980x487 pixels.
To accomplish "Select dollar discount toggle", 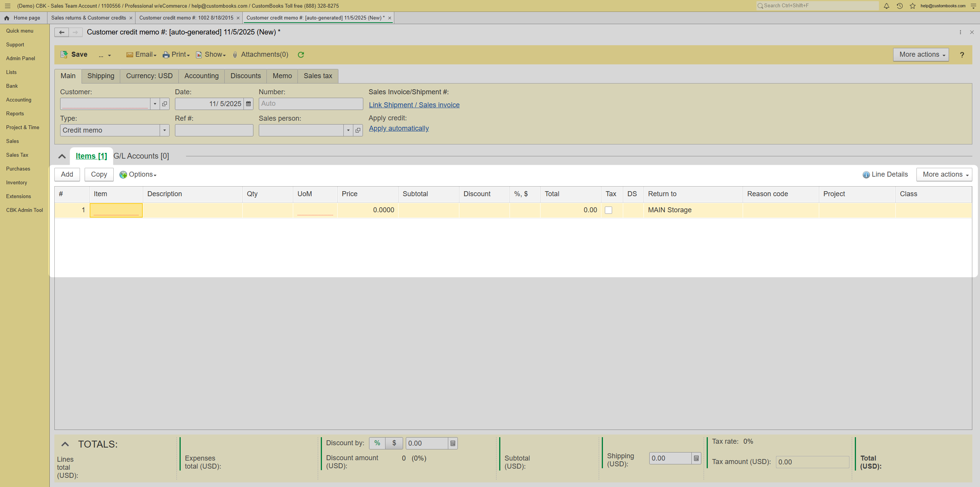I will [x=394, y=443].
